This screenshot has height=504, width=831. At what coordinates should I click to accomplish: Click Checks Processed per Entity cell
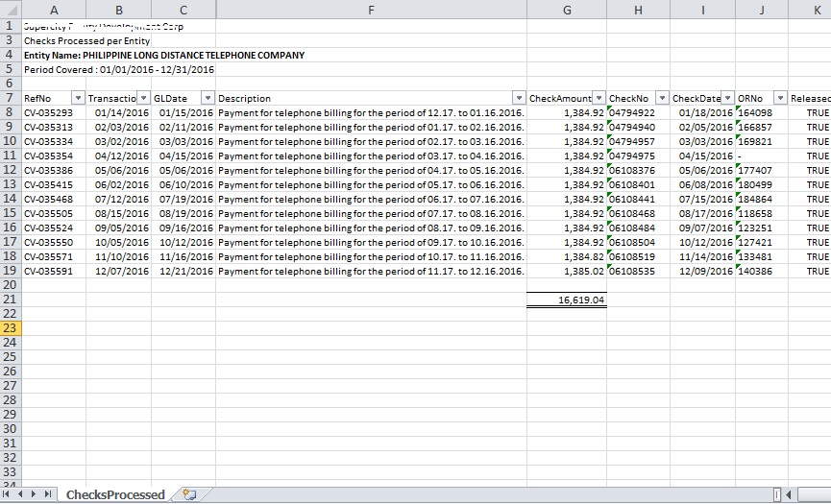coord(86,40)
